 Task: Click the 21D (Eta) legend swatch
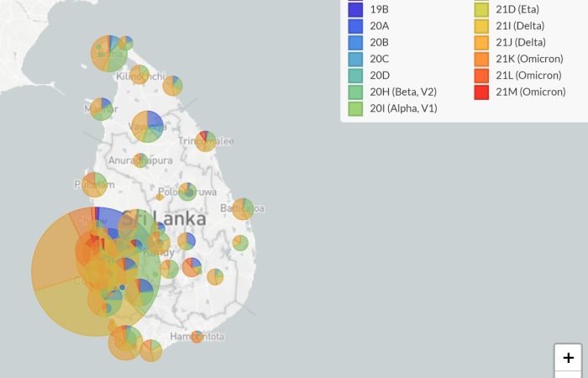481,10
